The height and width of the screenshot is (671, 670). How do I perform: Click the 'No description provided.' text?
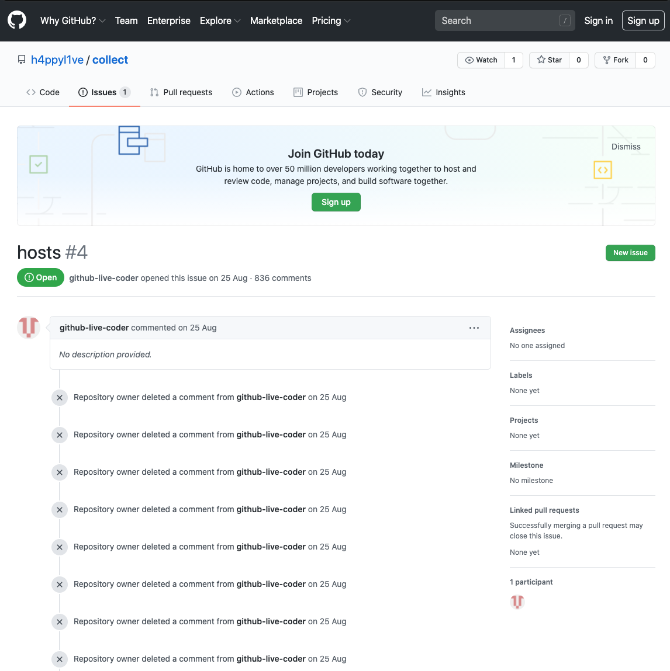[x=105, y=354]
